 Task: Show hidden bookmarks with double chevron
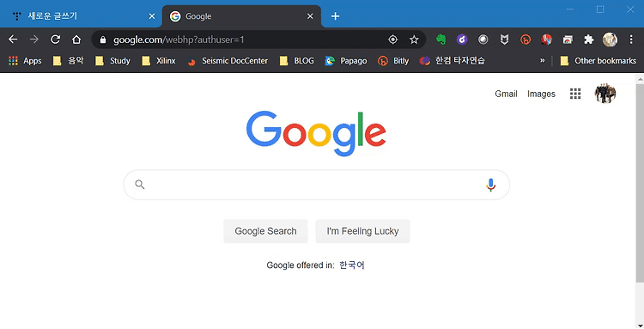point(542,60)
